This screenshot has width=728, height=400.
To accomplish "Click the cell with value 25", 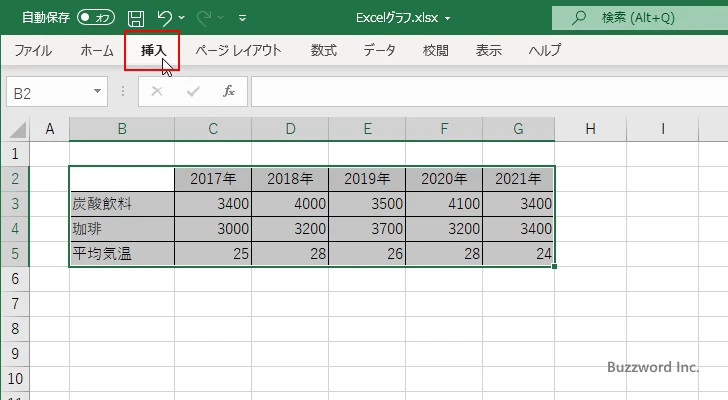I will pyautogui.click(x=213, y=254).
